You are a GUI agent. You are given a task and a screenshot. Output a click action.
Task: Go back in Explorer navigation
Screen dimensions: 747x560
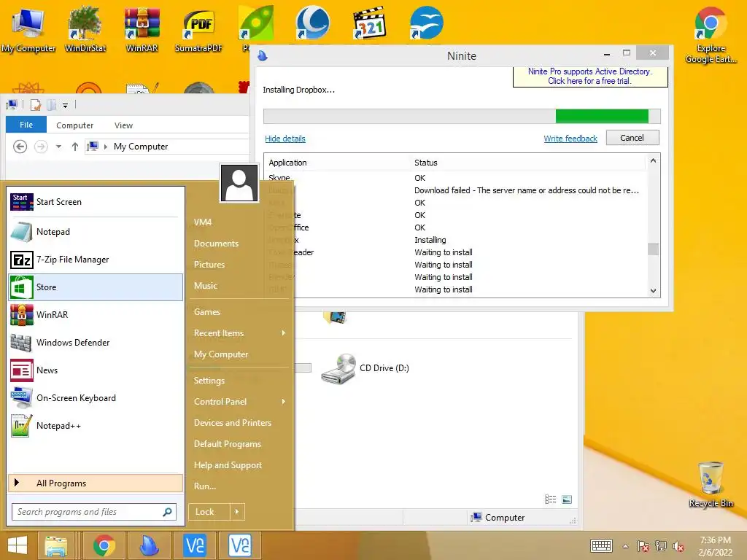pos(20,147)
